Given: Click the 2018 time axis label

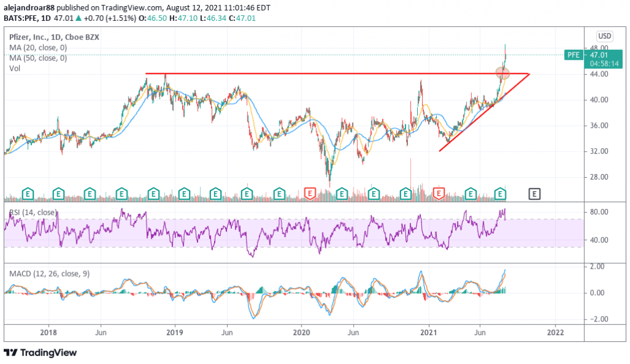Looking at the screenshot, I should 49,332.
